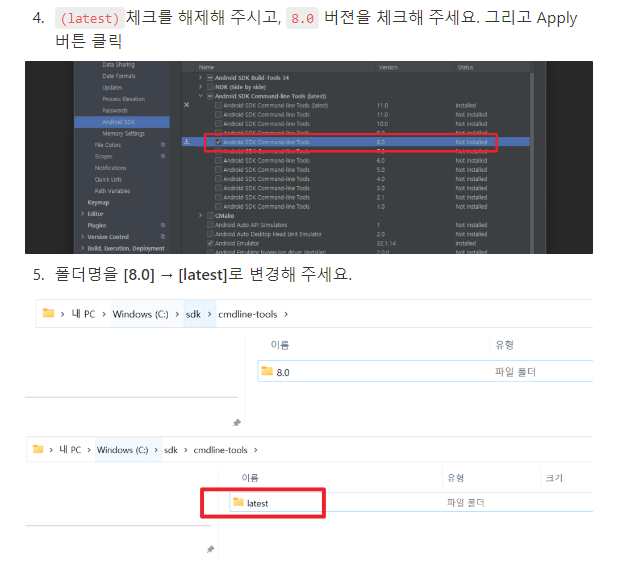621x565 pixels.
Task: Click the project icon next to Version Control
Action: [x=163, y=237]
